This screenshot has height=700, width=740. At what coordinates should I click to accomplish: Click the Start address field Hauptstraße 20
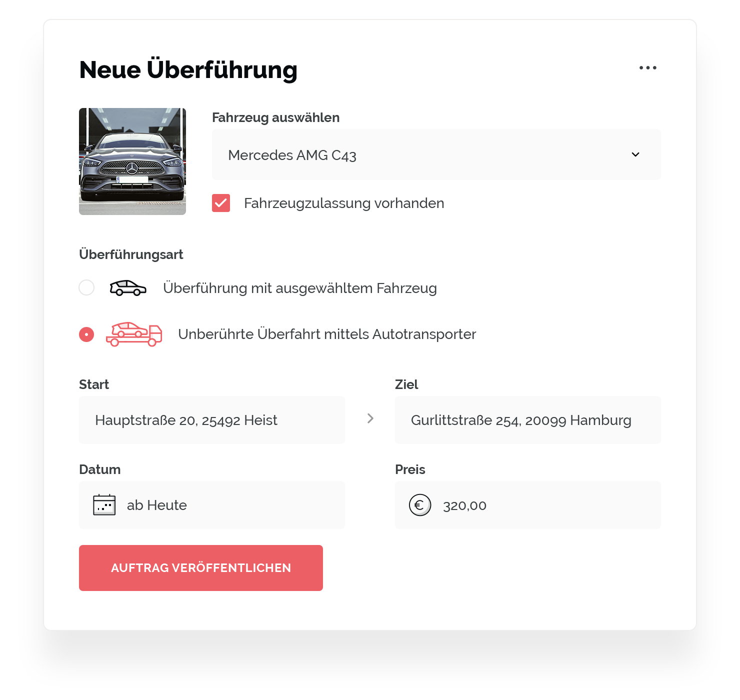click(x=212, y=420)
